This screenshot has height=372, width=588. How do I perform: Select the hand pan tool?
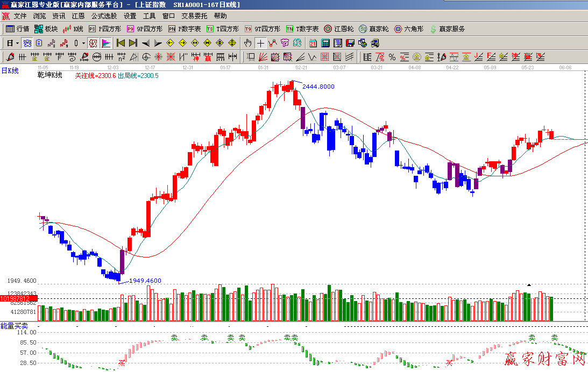pyautogui.click(x=247, y=43)
